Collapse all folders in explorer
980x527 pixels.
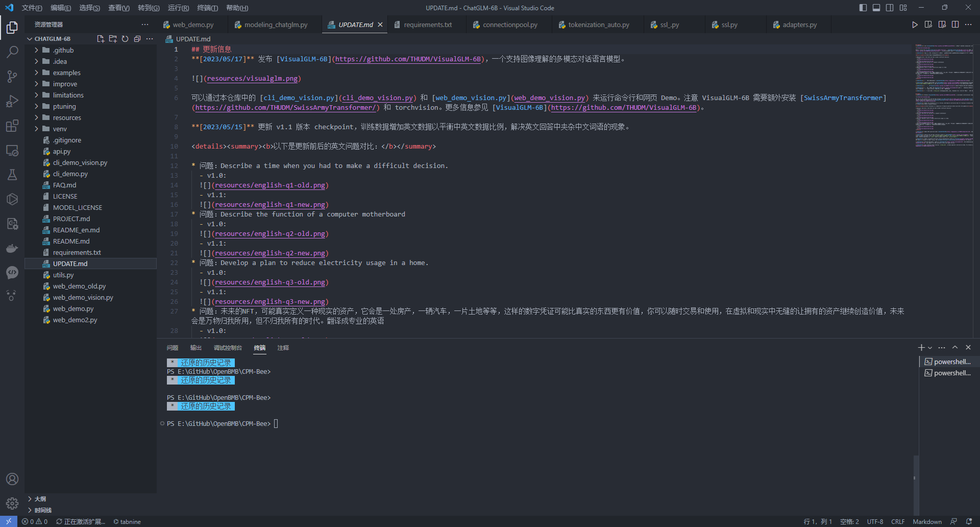coord(137,39)
